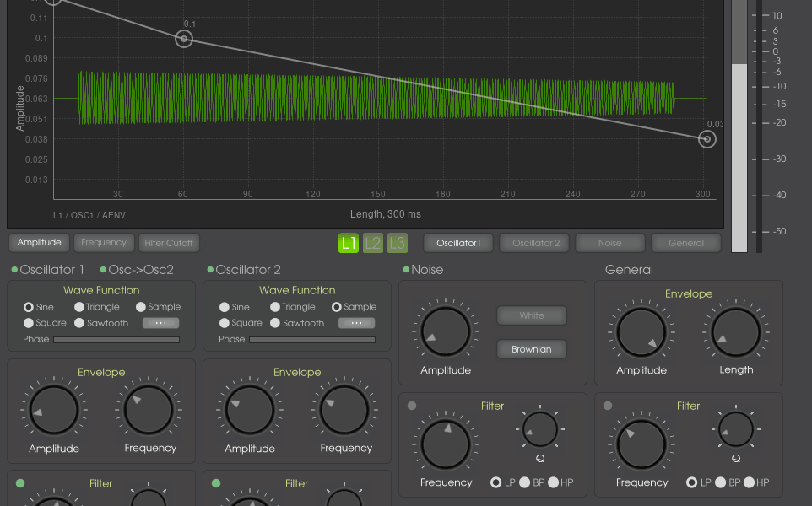The image size is (812, 506).
Task: Select the Oscillator 2 envelope source
Action: pos(533,243)
